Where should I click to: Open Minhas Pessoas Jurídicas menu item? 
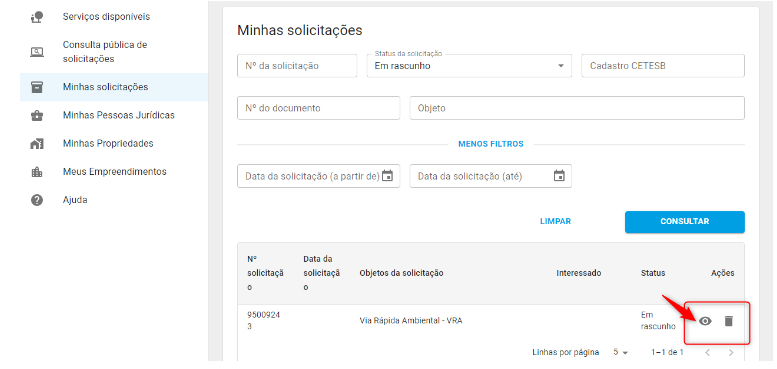[x=114, y=115]
